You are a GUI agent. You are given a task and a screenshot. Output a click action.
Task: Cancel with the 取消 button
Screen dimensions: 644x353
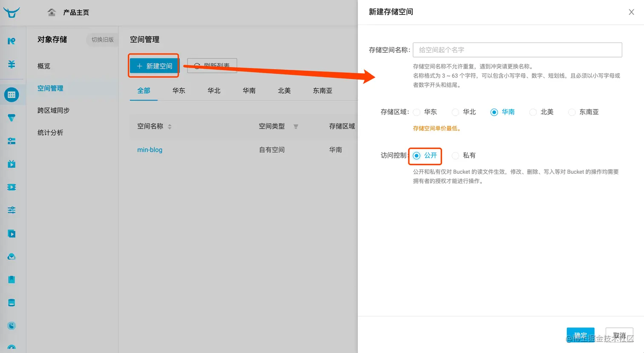(619, 335)
